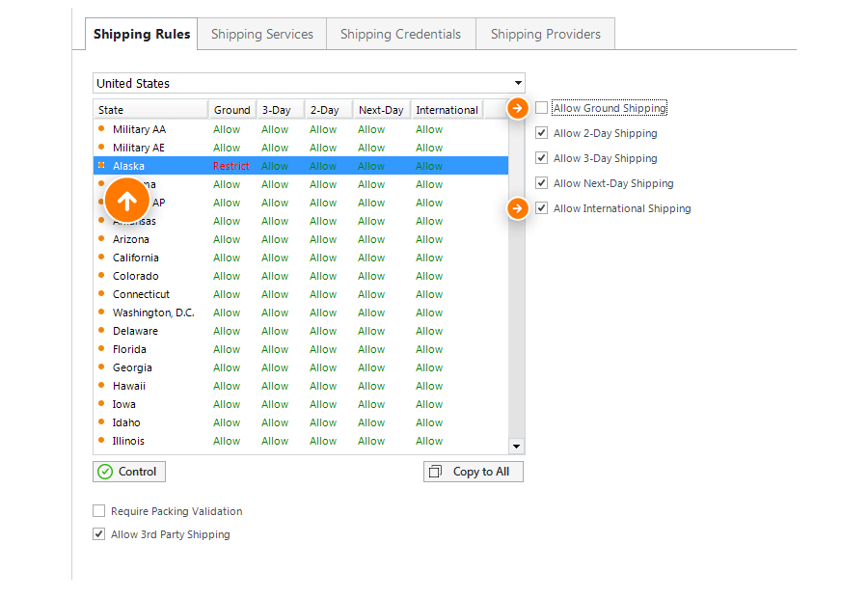Toggle Allow Next-Day Shipping checkbox
This screenshot has width=868, height=598.
541,182
